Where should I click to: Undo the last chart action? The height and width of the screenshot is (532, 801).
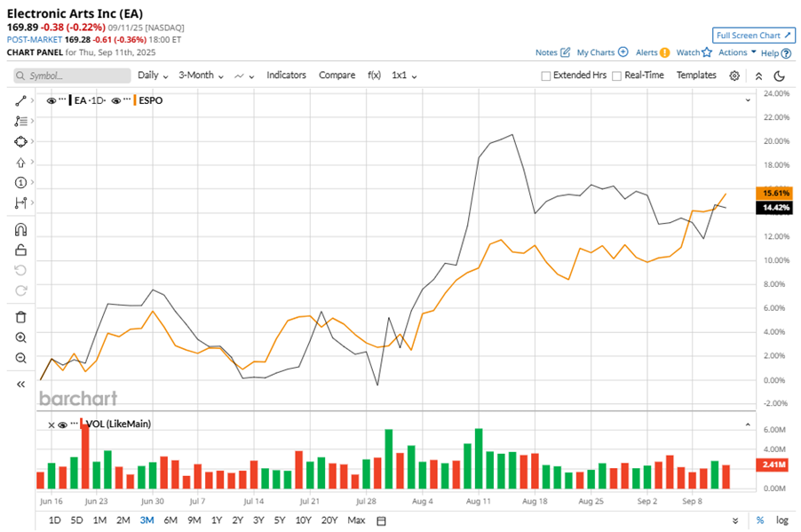(20, 270)
